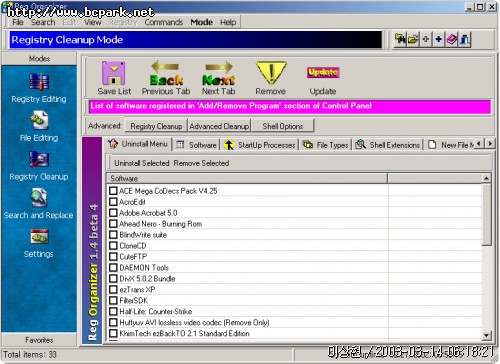Viewport: 500px width, 364px height.
Task: Check the BlindWrite suite checkbox
Action: coord(113,235)
